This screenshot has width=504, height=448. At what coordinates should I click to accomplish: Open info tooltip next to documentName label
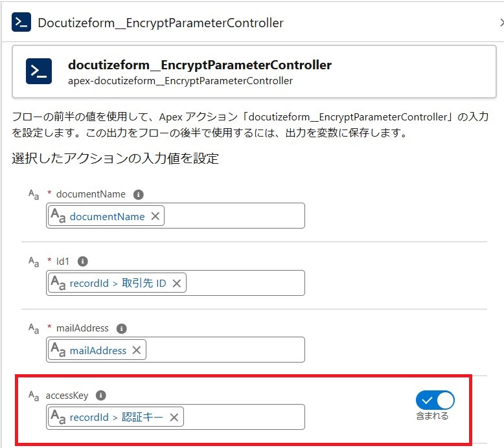click(x=138, y=195)
